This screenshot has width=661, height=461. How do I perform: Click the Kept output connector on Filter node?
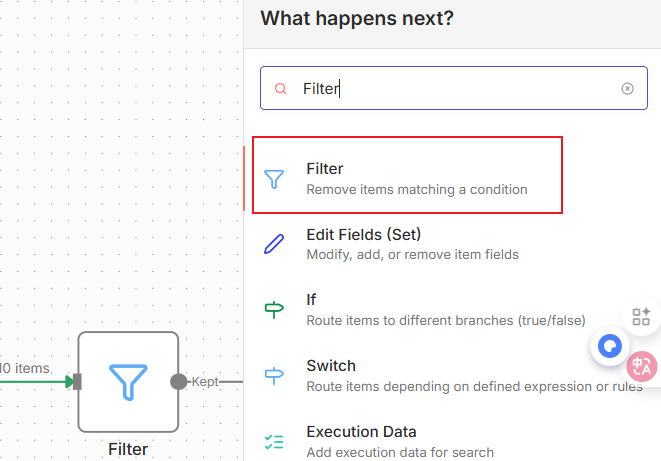pos(179,381)
